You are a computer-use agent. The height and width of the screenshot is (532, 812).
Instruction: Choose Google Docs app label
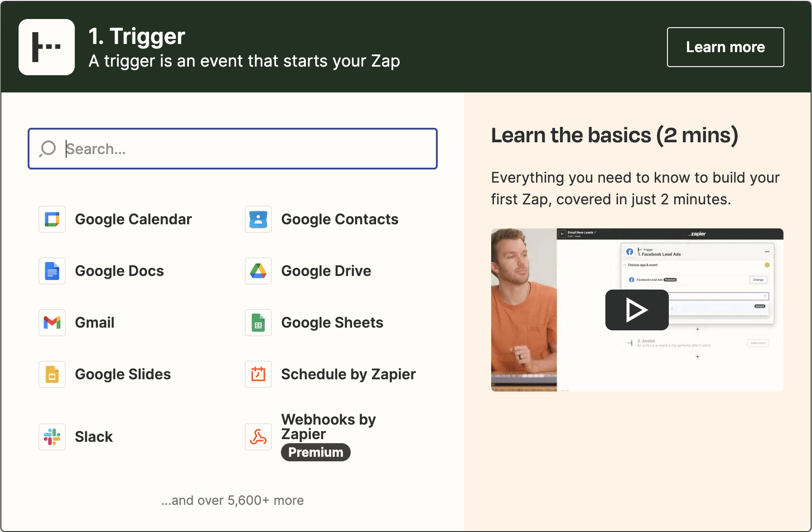[x=119, y=271]
